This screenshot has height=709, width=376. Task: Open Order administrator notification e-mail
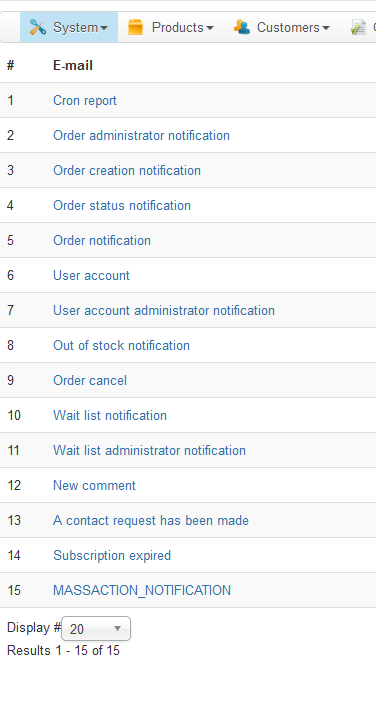(x=141, y=135)
